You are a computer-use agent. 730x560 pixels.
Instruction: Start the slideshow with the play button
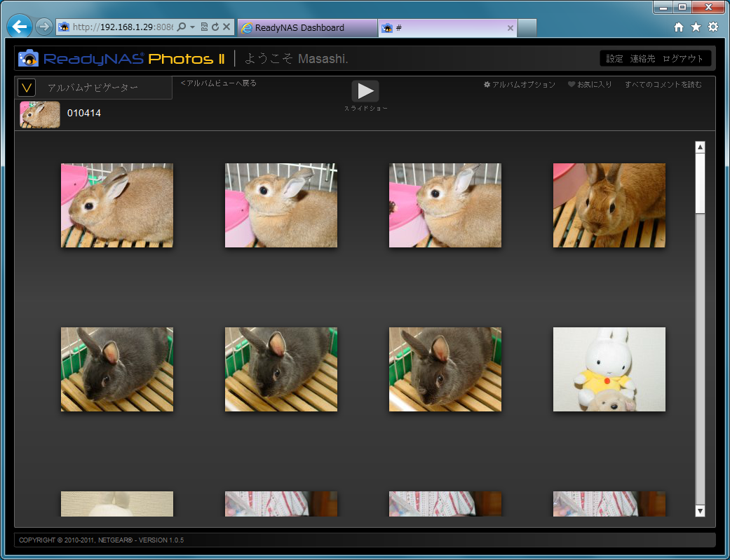pyautogui.click(x=365, y=91)
